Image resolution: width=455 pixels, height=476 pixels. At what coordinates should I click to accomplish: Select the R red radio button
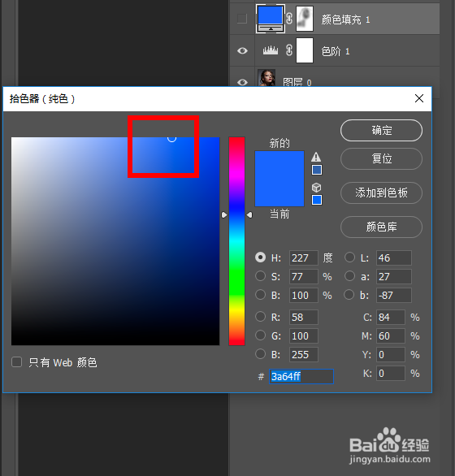260,317
